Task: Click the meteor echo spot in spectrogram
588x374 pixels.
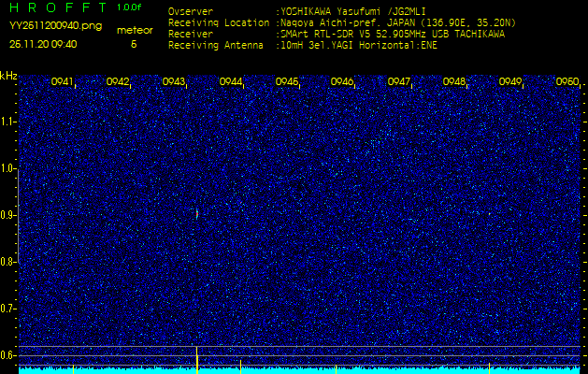Action: tap(196, 214)
